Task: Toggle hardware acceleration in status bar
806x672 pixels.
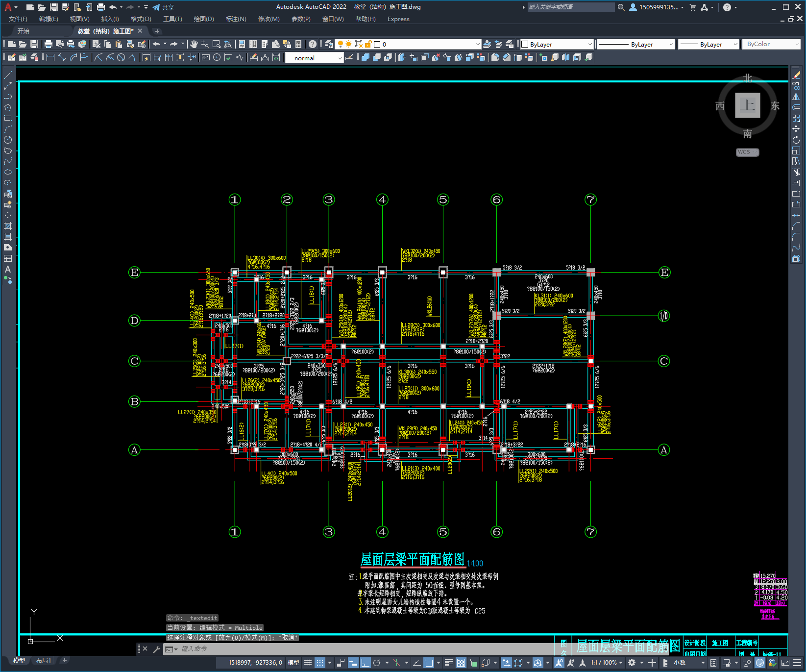Action: tap(760, 663)
